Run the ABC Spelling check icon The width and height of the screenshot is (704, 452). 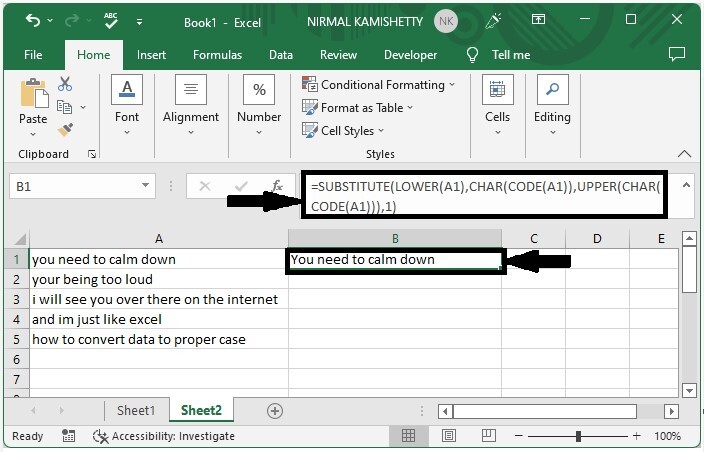tap(110, 21)
